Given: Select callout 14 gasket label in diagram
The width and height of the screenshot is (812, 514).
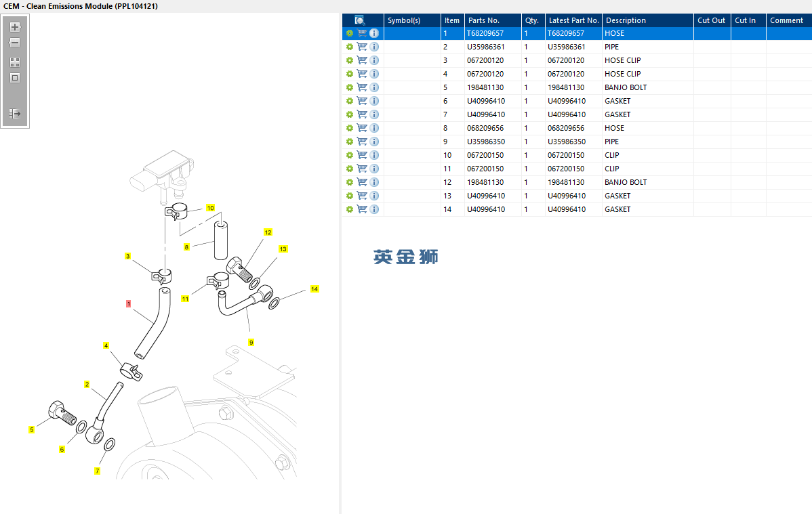Looking at the screenshot, I should 314,289.
